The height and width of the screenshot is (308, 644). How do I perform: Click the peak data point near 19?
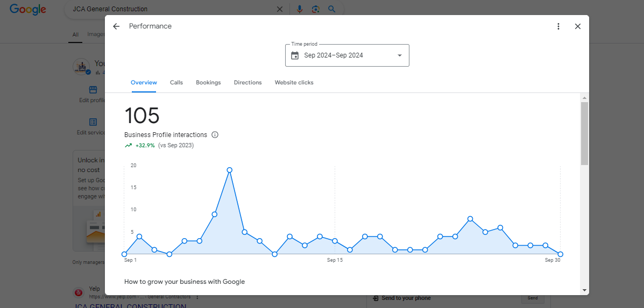coord(230,170)
